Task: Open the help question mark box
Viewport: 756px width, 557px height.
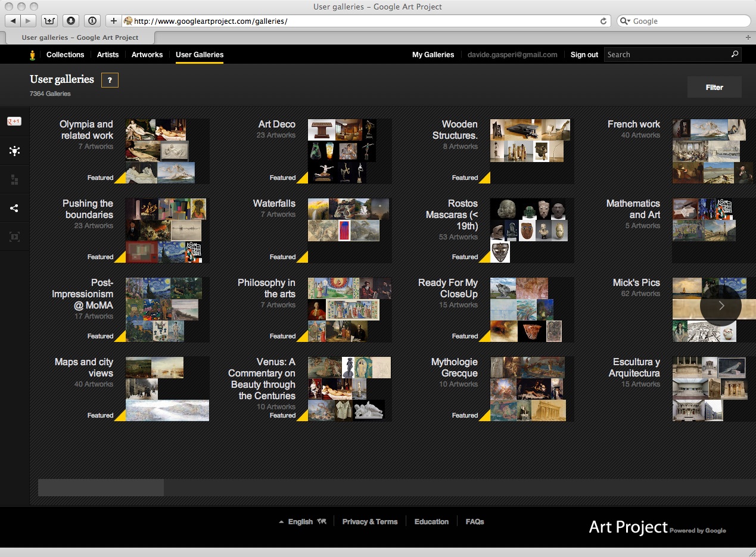Action: point(110,80)
